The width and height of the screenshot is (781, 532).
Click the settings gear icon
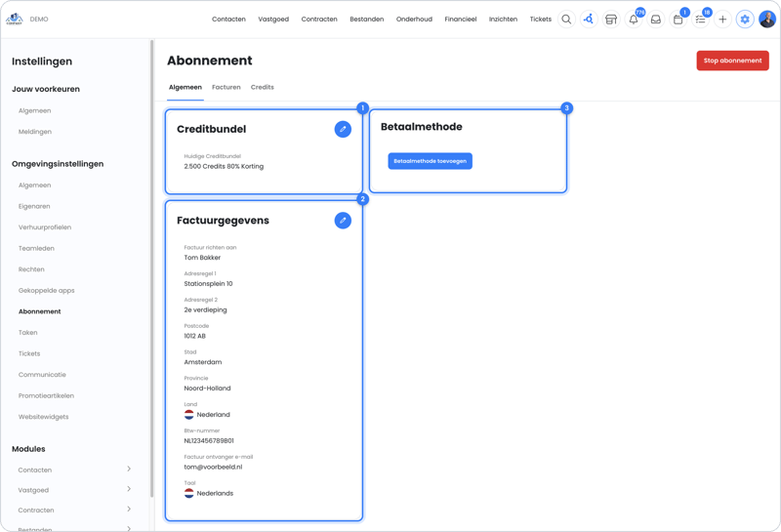pos(745,20)
